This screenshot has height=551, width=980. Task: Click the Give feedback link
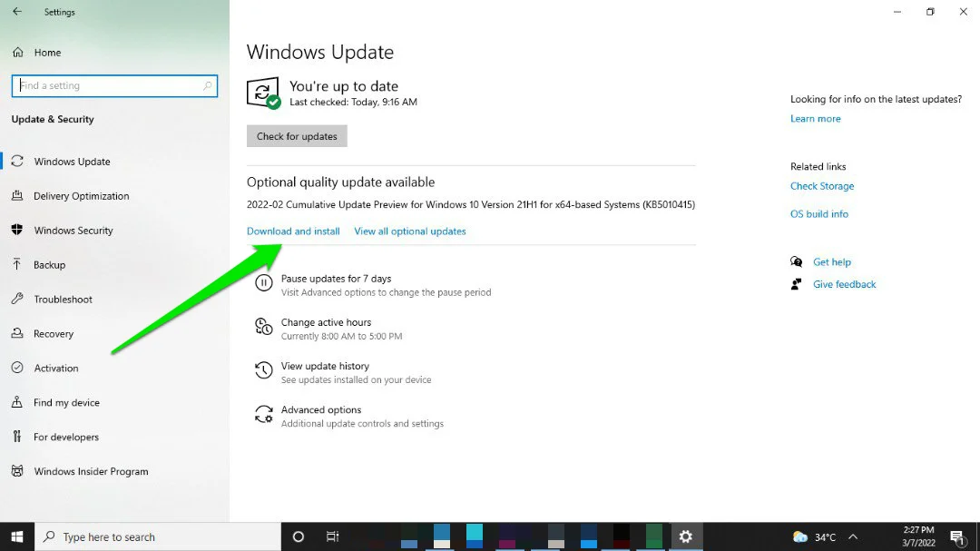tap(845, 284)
